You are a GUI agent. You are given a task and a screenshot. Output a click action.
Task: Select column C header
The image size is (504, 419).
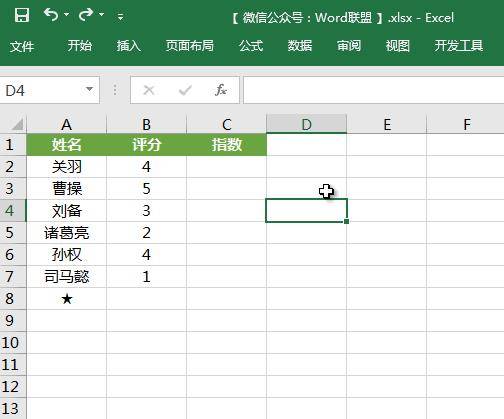[x=227, y=124]
